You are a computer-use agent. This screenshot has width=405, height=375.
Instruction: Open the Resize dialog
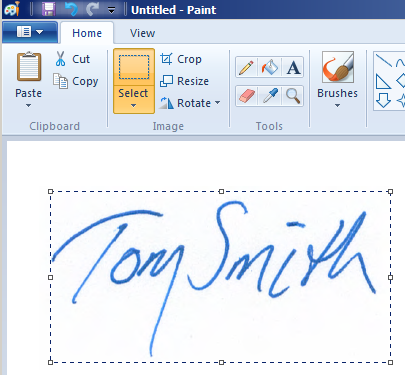click(184, 81)
